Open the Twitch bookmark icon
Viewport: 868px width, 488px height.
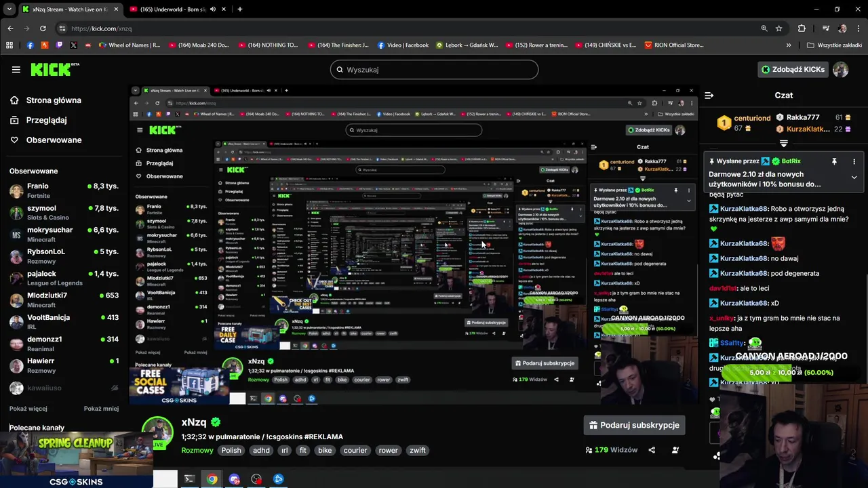(x=59, y=45)
